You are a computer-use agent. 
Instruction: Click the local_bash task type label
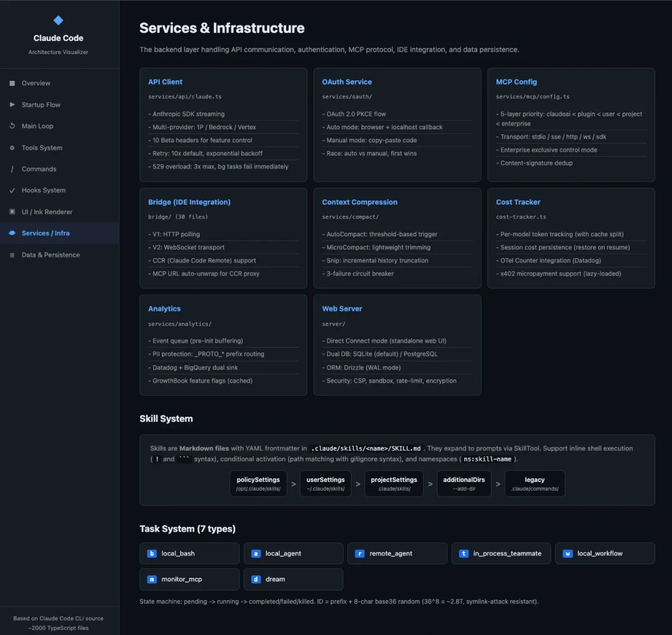(178, 554)
